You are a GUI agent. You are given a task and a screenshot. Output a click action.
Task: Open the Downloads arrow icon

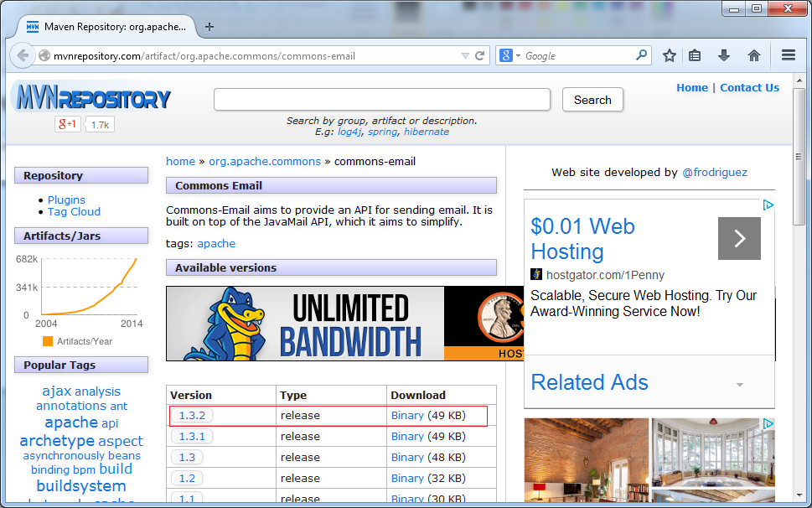724,55
